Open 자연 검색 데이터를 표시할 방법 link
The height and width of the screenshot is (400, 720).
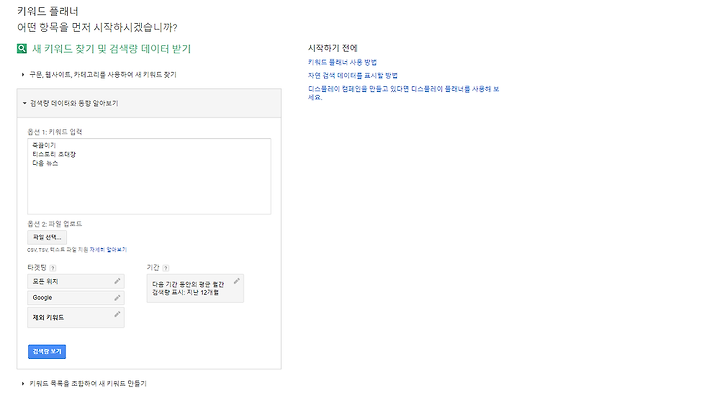pyautogui.click(x=353, y=75)
